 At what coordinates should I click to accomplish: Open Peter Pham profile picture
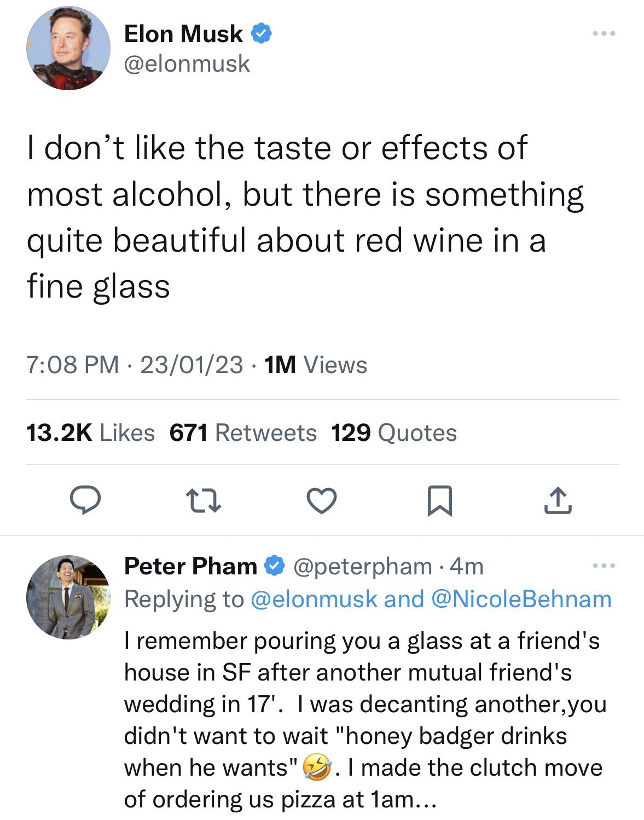68,597
